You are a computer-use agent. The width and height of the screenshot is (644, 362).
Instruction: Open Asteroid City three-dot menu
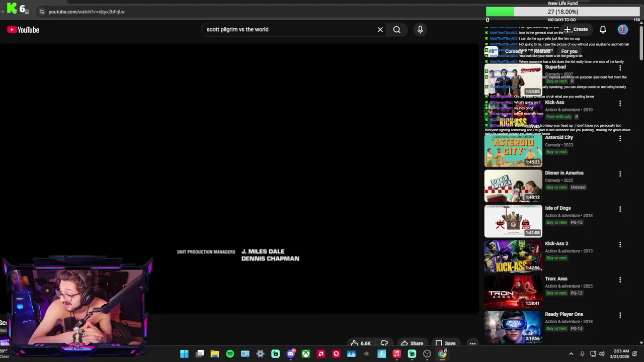(620, 138)
